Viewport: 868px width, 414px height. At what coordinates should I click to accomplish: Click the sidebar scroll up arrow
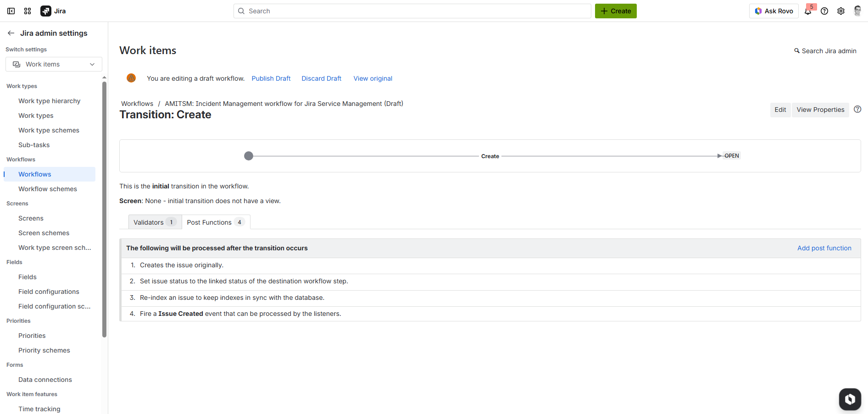(x=104, y=77)
